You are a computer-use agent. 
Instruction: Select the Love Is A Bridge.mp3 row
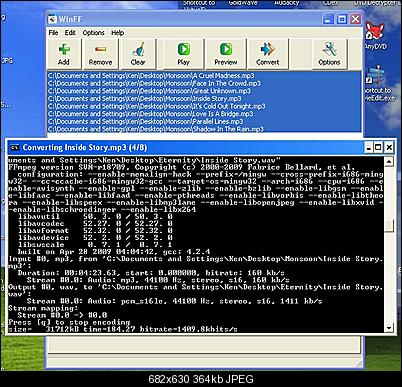coord(204,114)
